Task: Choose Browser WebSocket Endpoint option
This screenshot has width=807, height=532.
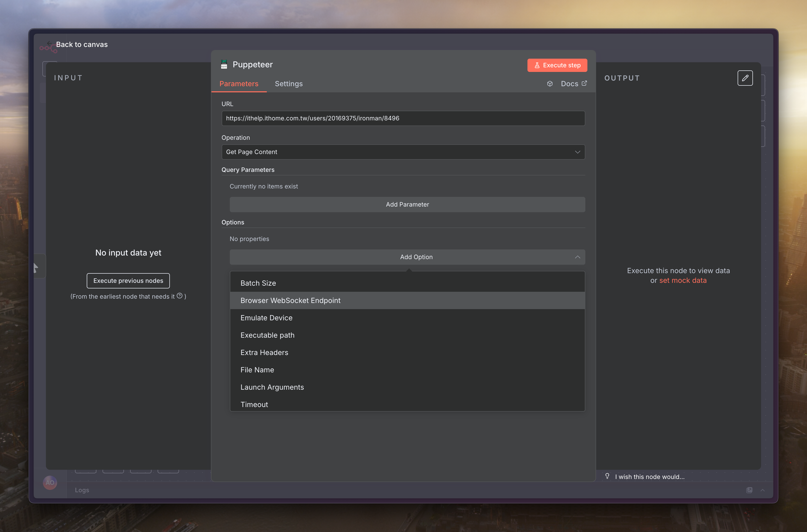Action: tap(290, 301)
